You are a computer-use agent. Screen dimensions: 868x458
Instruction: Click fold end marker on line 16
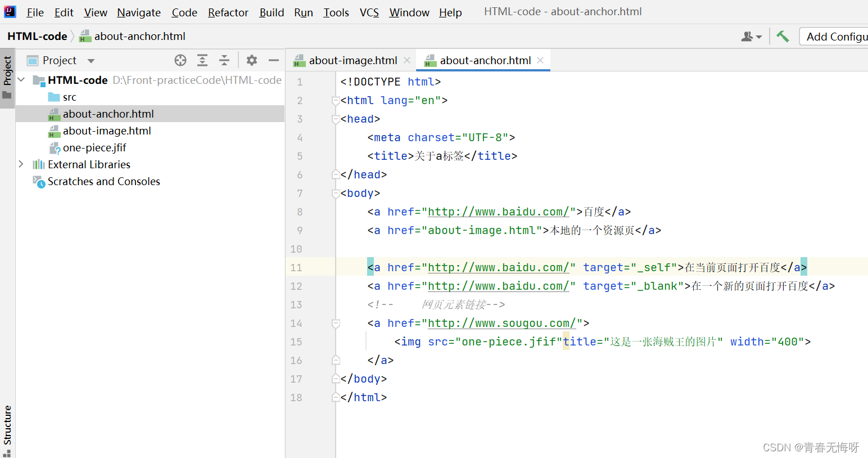coord(336,360)
